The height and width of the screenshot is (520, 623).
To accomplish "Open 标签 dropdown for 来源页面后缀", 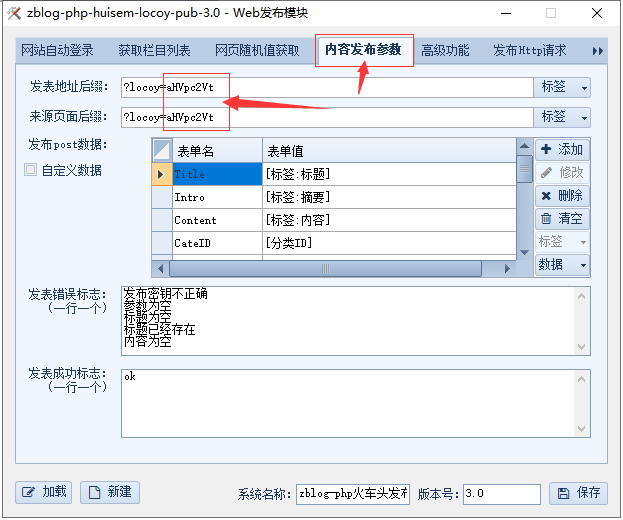I will click(x=562, y=118).
